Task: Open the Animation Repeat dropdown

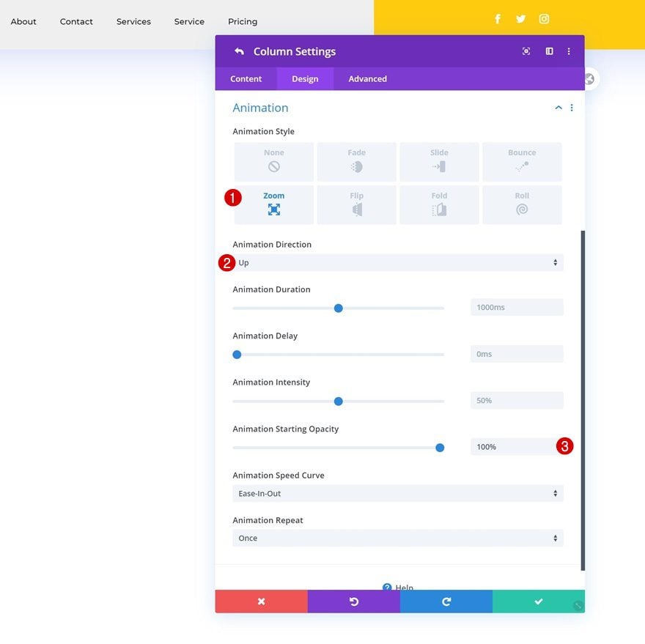Action: click(398, 538)
